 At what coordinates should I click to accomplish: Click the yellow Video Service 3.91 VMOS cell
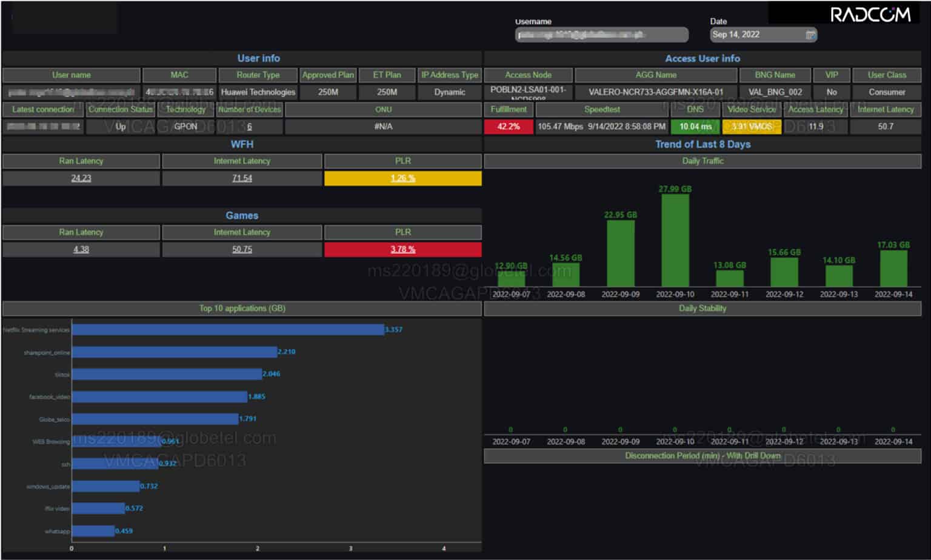coord(752,127)
